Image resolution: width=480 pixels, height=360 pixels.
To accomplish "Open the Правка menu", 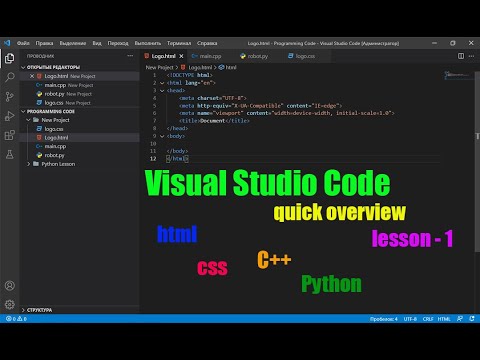I will click(x=44, y=43).
